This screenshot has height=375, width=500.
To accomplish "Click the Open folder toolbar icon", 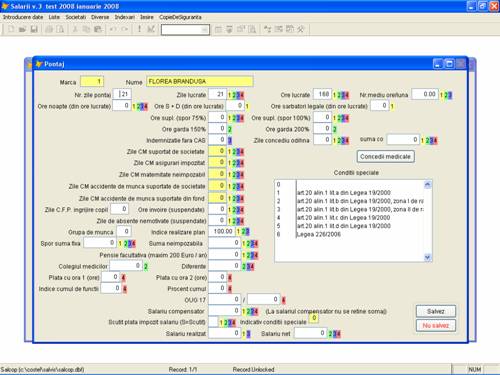I will pyautogui.click(x=22, y=29).
